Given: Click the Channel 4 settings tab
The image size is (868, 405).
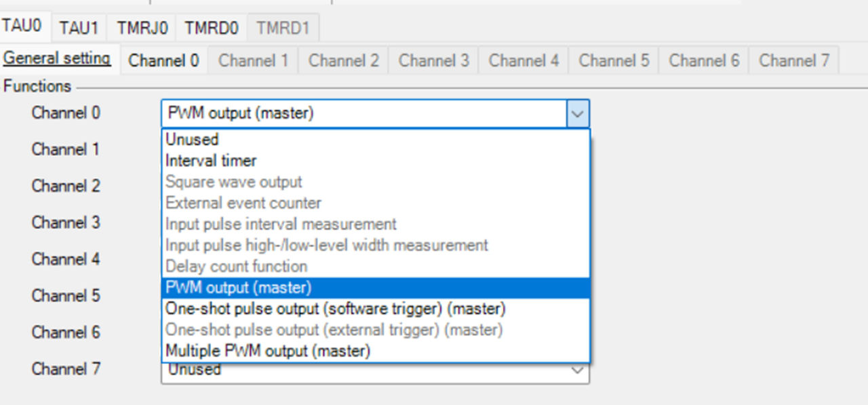Looking at the screenshot, I should pos(524,60).
